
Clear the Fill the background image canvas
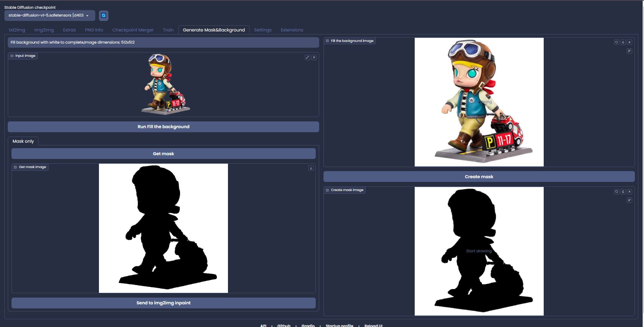coord(629,42)
